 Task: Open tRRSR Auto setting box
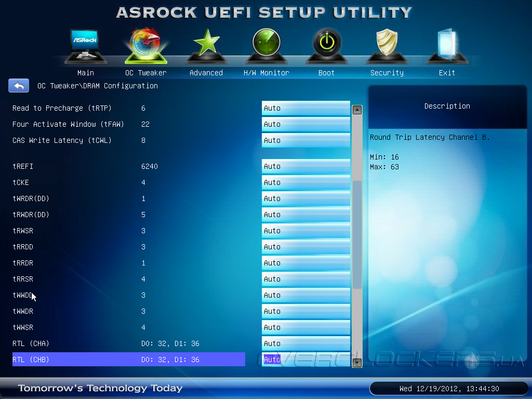[x=305, y=279]
